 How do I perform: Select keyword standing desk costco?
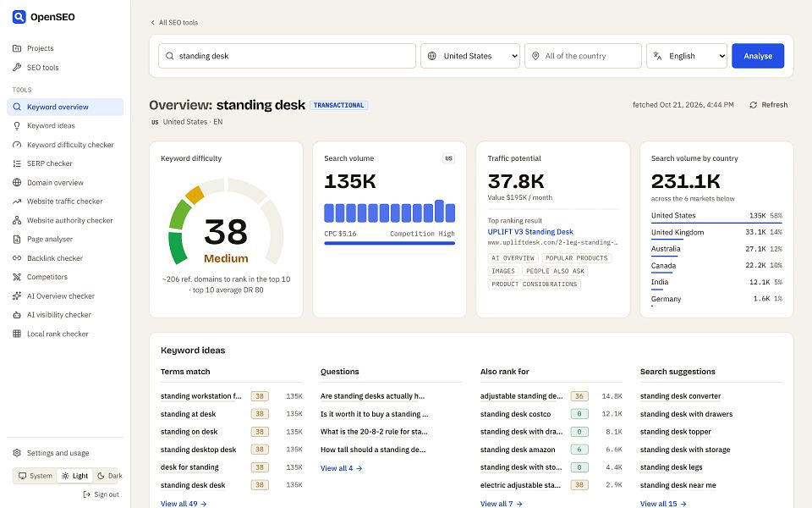pos(515,414)
